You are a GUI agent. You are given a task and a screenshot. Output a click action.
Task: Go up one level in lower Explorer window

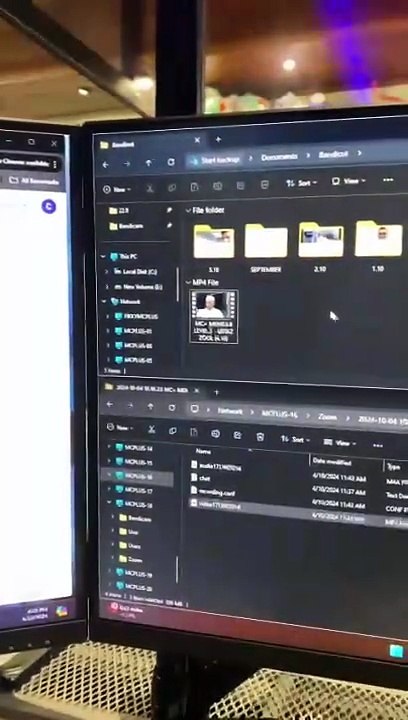151,407
